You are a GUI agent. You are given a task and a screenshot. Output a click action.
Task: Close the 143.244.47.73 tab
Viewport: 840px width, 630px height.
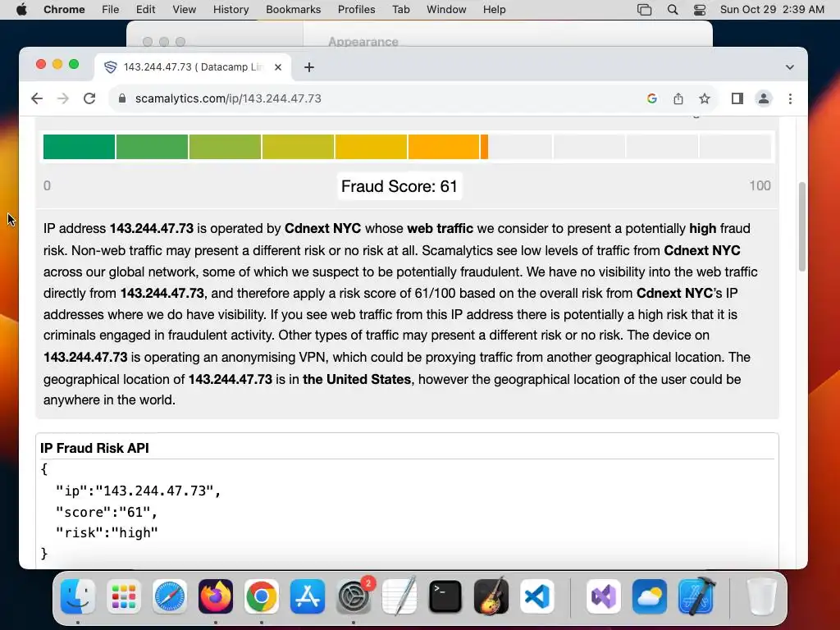[278, 67]
